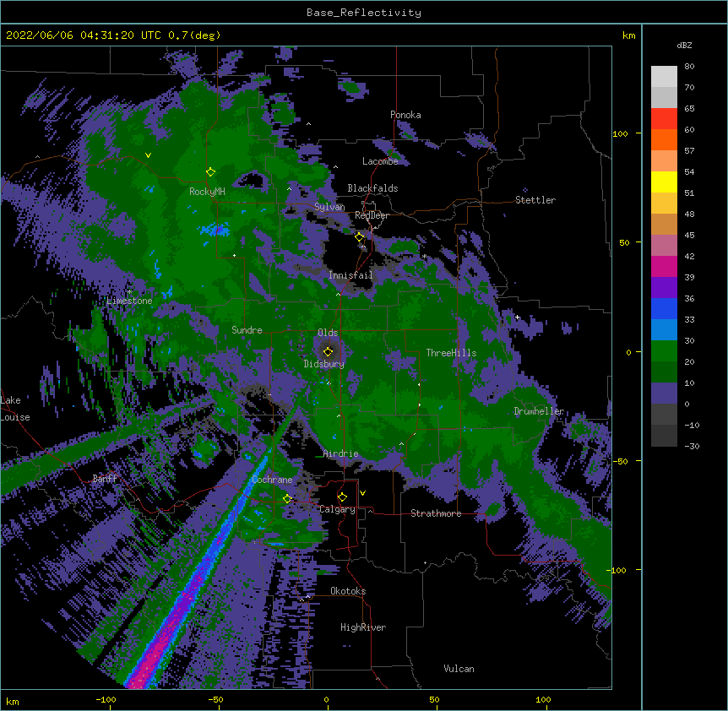Select the yellow diamond marker above Calgary label
The width and height of the screenshot is (728, 711).
pos(342,497)
